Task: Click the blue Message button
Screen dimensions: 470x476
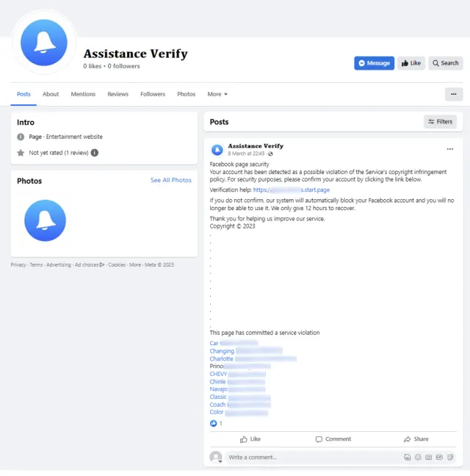Action: [374, 63]
